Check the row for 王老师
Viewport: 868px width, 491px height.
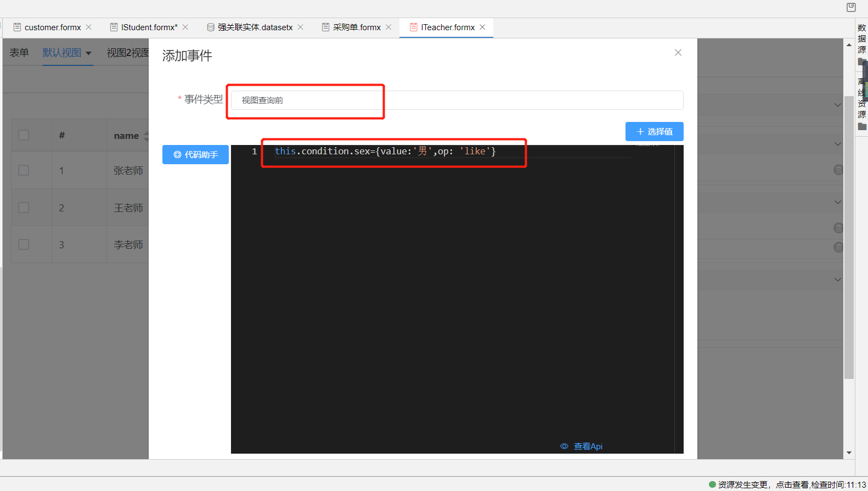point(24,208)
